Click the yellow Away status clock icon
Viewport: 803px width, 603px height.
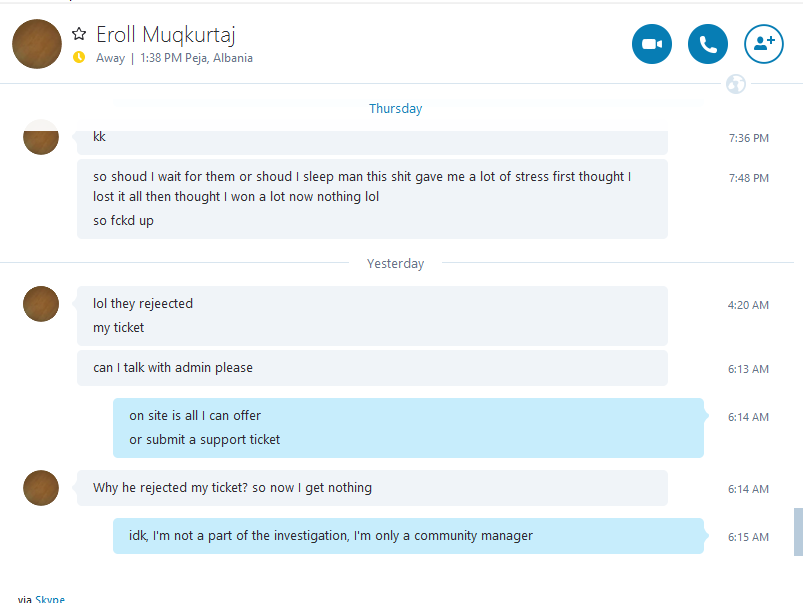click(x=79, y=57)
